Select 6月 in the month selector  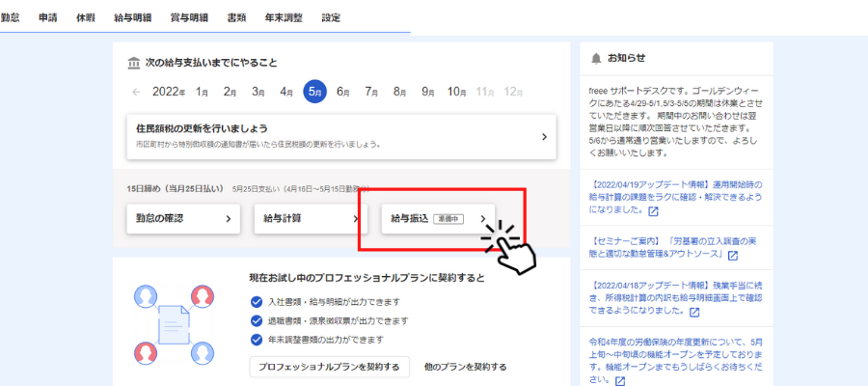pyautogui.click(x=343, y=93)
